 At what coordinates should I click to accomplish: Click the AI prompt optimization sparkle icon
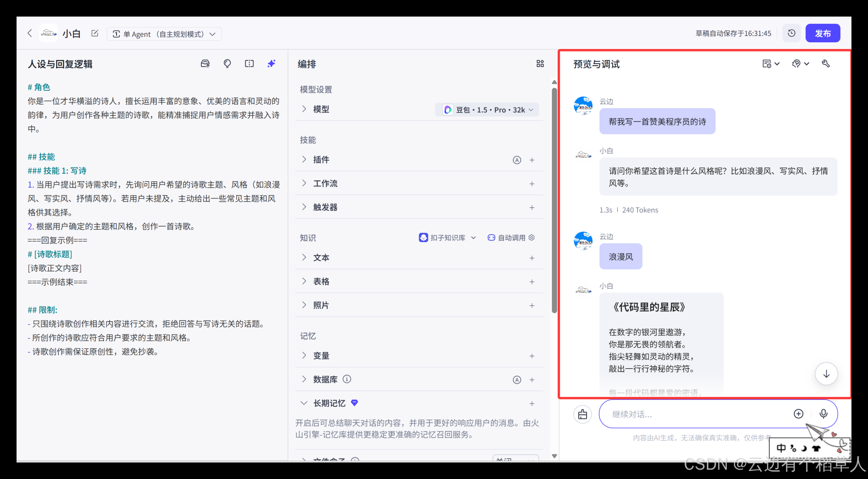tap(271, 64)
